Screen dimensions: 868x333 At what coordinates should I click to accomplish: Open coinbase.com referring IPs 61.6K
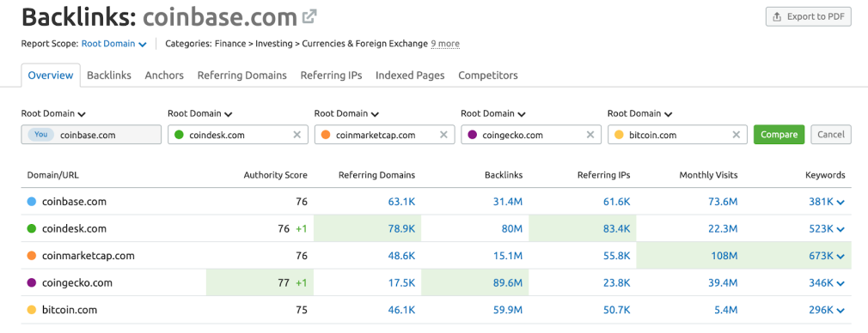tap(617, 202)
